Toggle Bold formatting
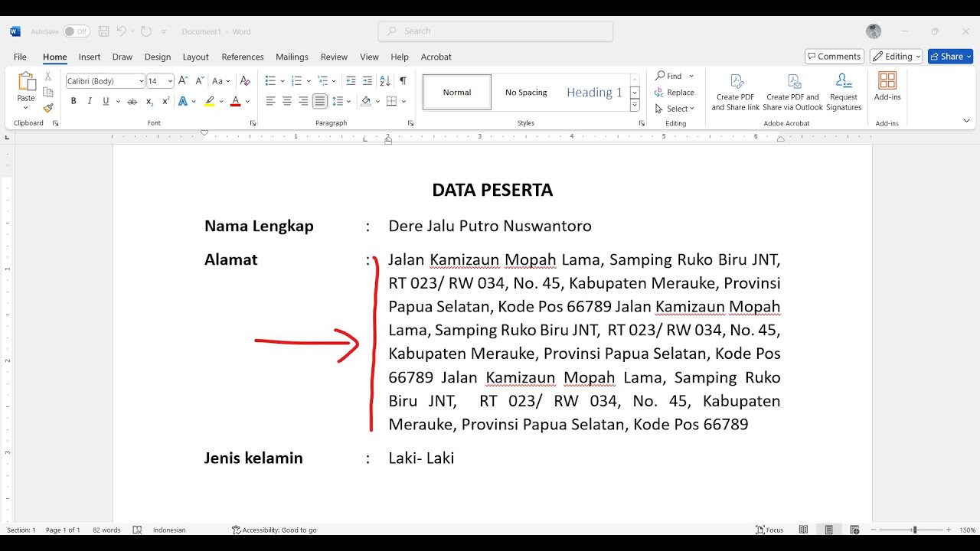 pos(73,101)
